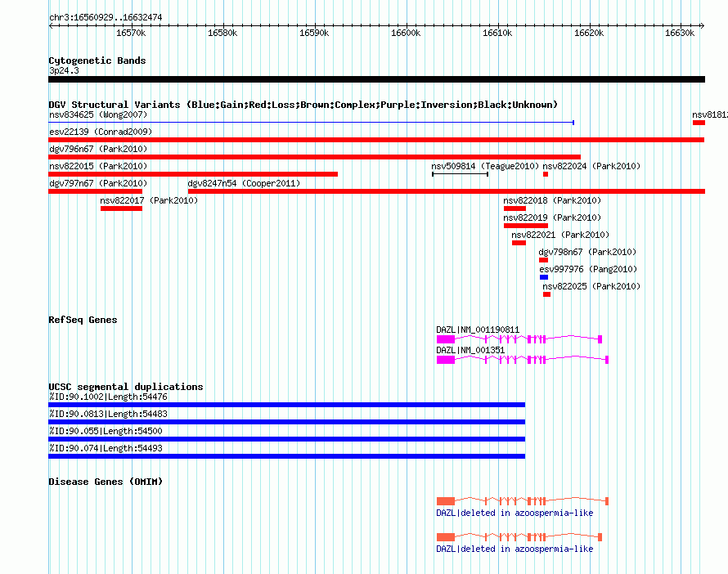
Task: Click the red nsv822019 loss bar
Action: coord(526,226)
